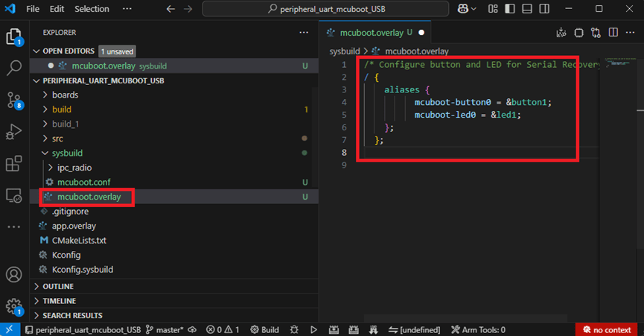The height and width of the screenshot is (336, 644).
Task: Open the Selection menu
Action: pyautogui.click(x=92, y=9)
